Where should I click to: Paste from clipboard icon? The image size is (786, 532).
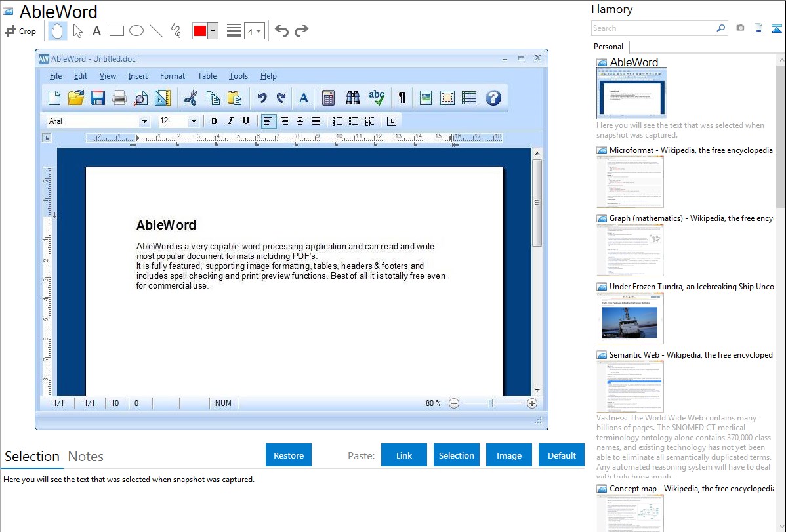(x=235, y=98)
